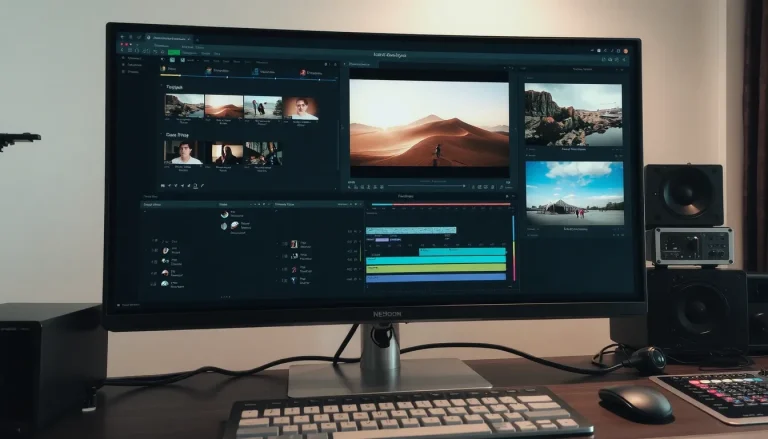Click the preview playback scrubber bar
Viewport: 768px width, 439px height.
click(426, 186)
